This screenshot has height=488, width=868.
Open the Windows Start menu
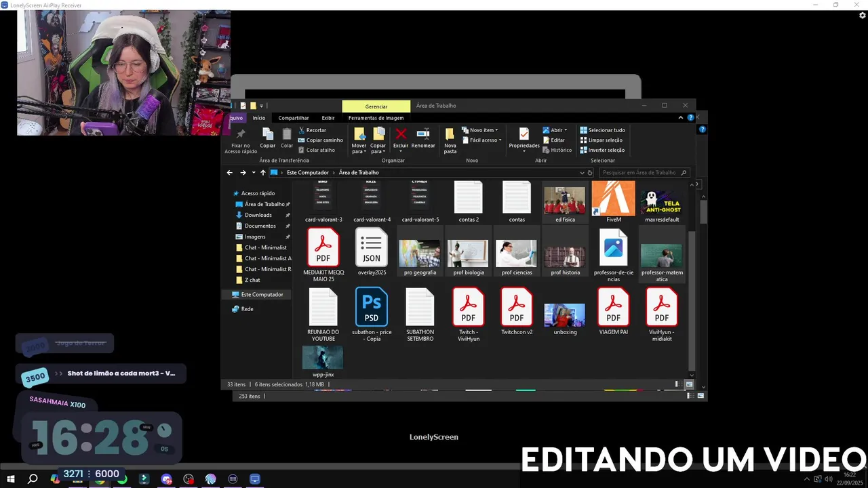(x=11, y=479)
